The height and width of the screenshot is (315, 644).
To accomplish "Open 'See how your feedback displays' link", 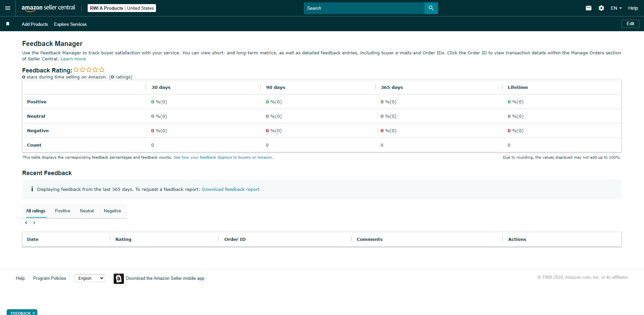I will coord(223,157).
